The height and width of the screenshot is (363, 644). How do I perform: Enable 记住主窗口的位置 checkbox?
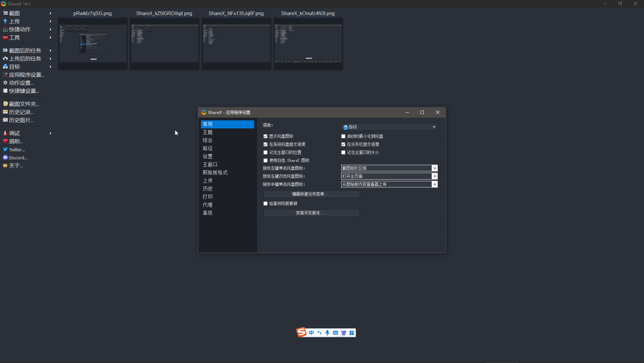tap(265, 152)
